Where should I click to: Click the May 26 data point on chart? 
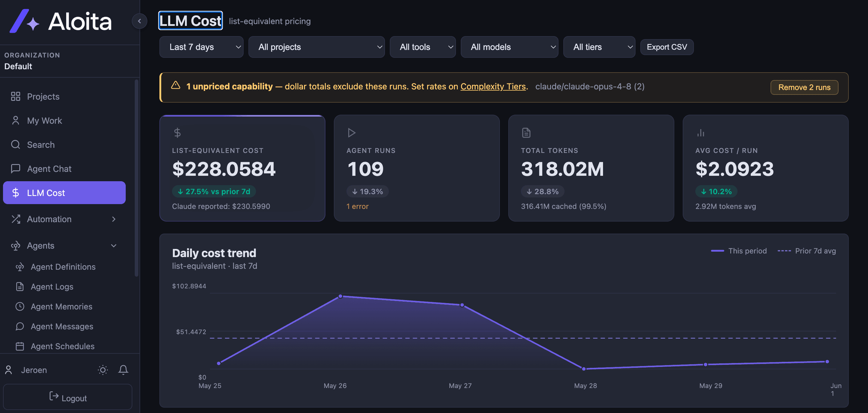coord(340,296)
